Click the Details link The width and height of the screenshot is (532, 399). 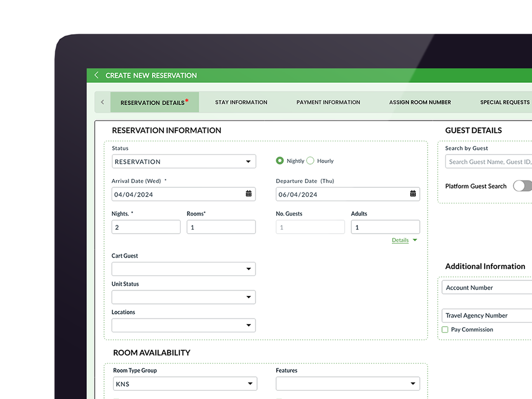point(400,240)
